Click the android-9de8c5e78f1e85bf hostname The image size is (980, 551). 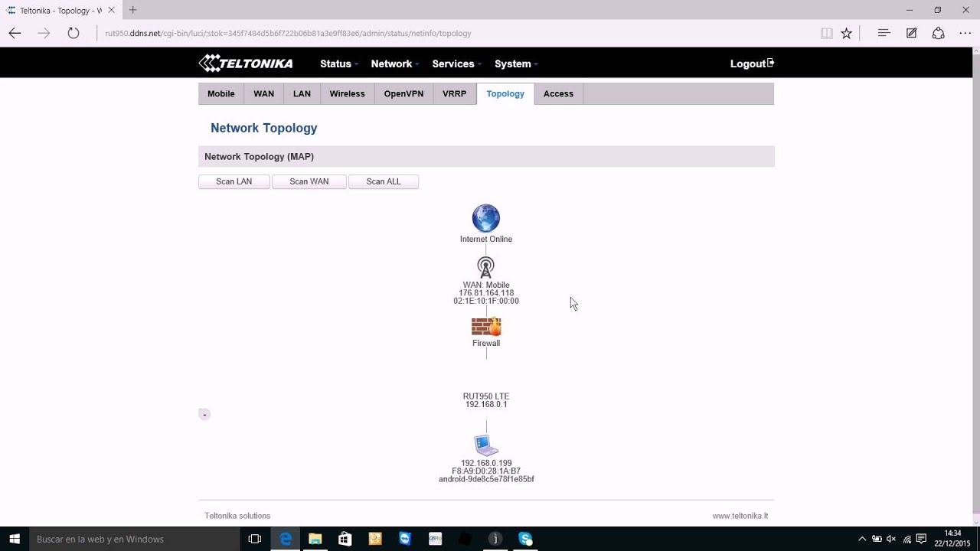point(486,479)
